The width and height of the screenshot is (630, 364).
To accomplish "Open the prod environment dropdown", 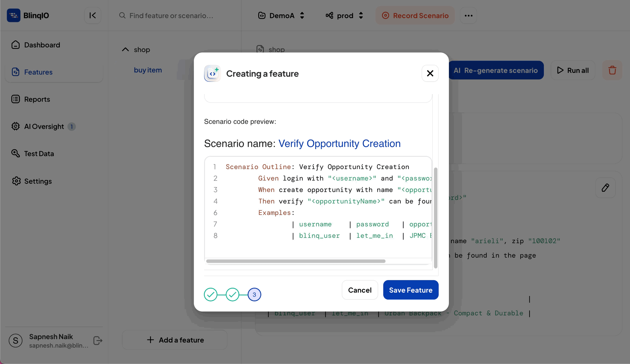I will (345, 15).
